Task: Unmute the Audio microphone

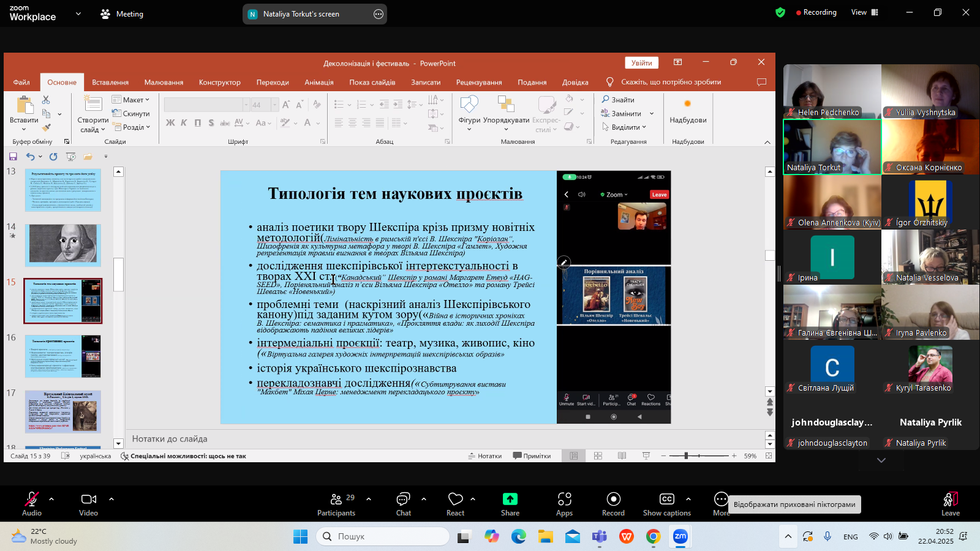Action: [x=31, y=500]
